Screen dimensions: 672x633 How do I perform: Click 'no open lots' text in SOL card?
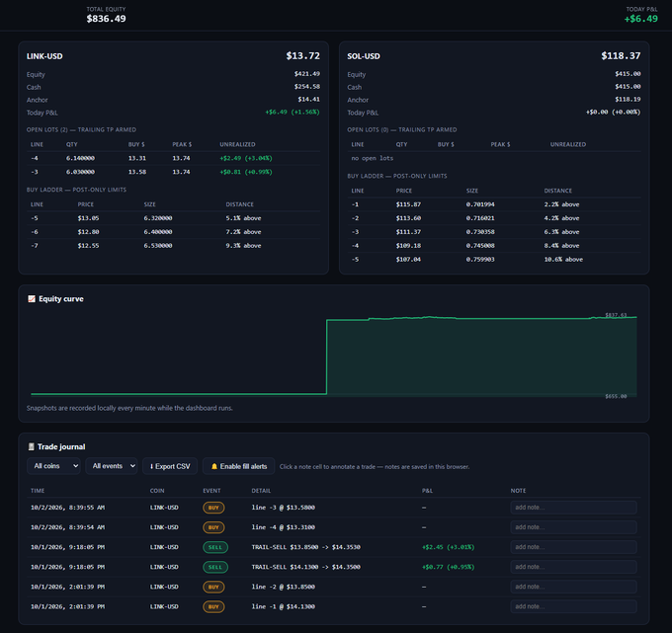pyautogui.click(x=373, y=158)
